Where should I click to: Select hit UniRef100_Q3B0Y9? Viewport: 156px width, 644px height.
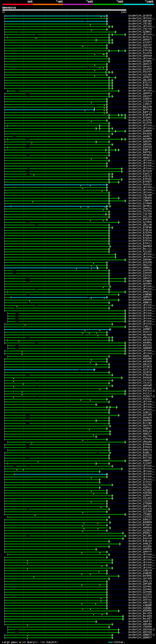(140, 570)
